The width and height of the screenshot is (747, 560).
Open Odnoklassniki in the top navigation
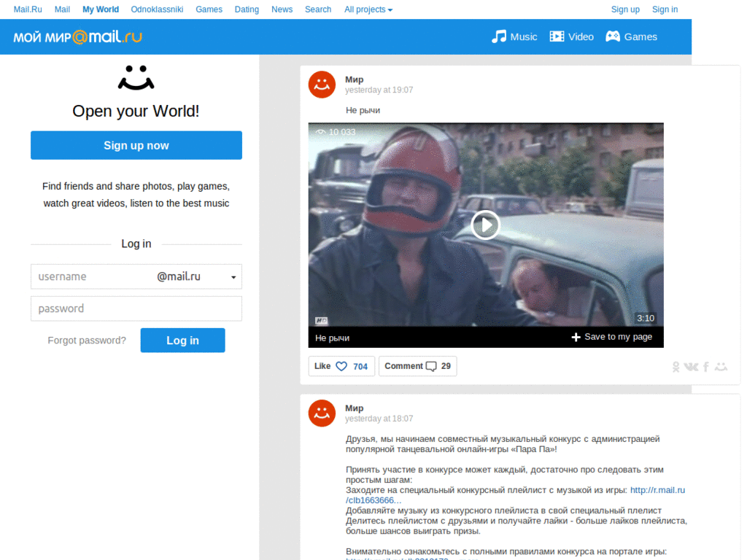pyautogui.click(x=157, y=9)
